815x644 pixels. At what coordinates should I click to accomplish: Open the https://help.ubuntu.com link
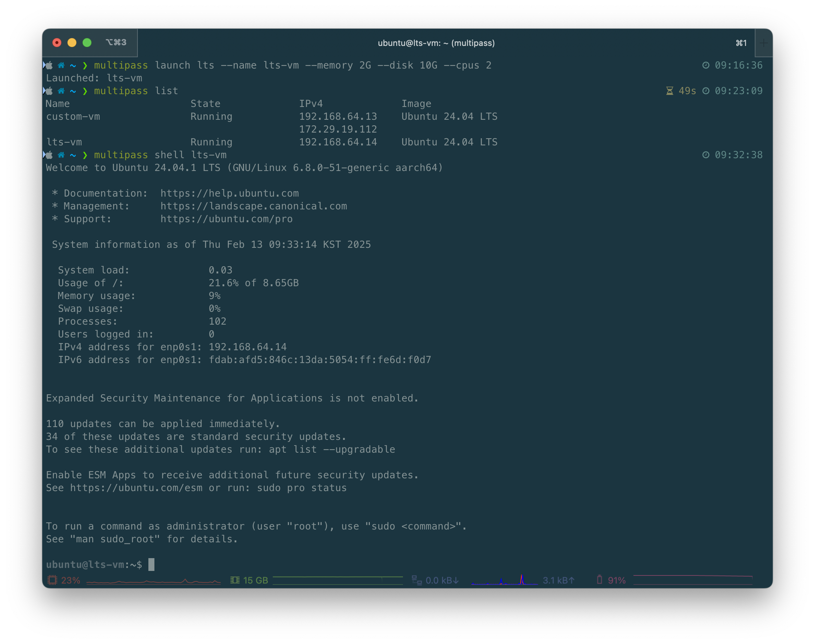(x=230, y=194)
